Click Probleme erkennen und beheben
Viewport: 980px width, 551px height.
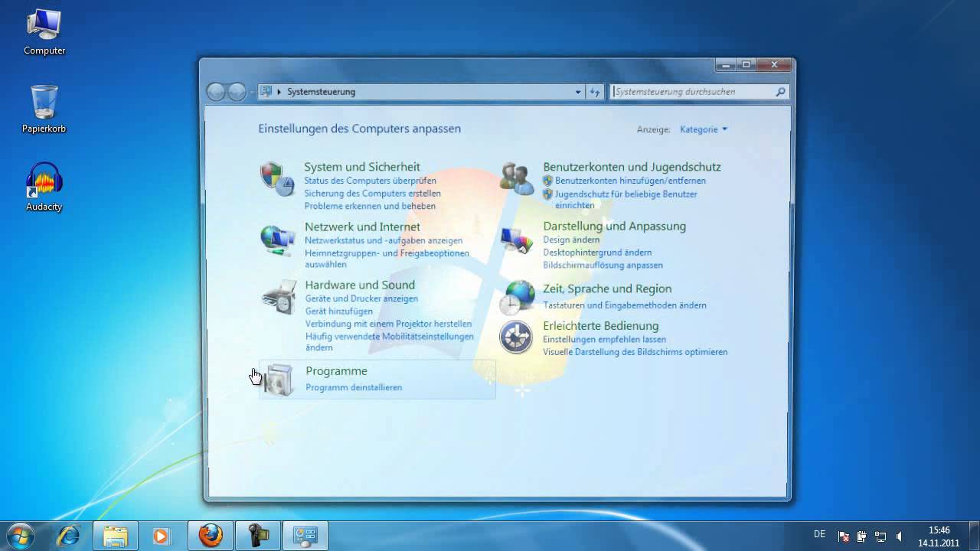coord(370,206)
